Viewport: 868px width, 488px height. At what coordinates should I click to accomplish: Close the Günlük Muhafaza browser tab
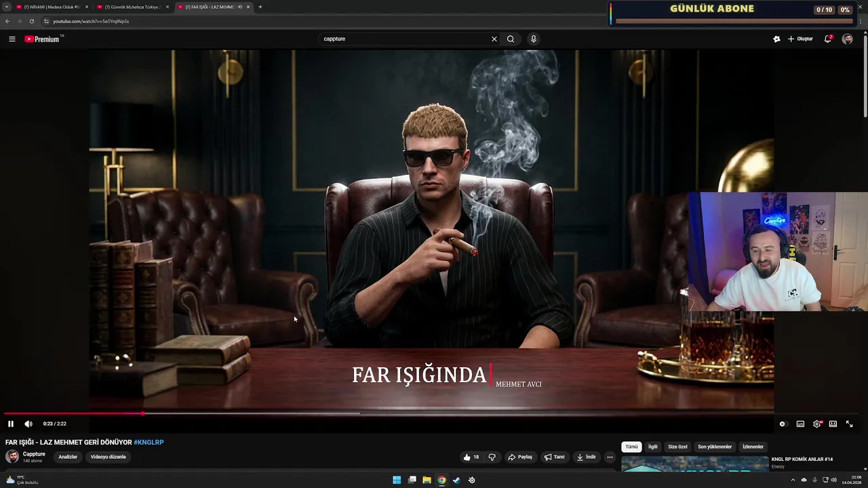click(x=167, y=7)
